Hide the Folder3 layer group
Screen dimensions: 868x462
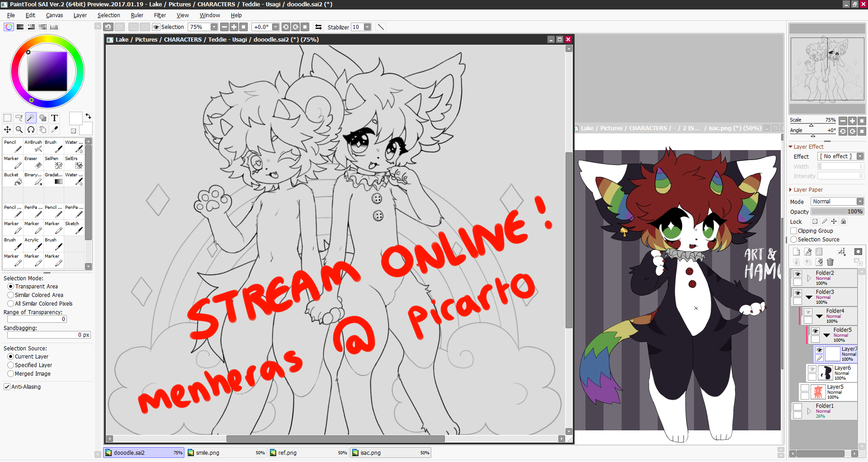[x=797, y=293]
